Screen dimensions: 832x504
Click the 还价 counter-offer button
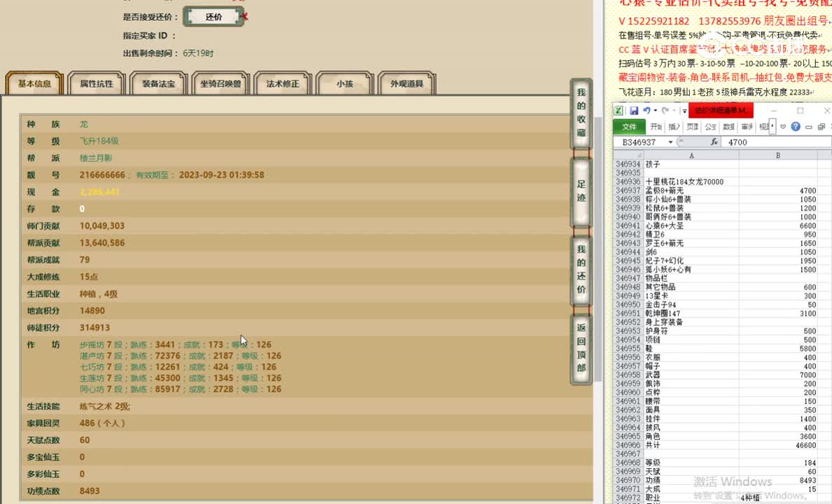coord(214,17)
